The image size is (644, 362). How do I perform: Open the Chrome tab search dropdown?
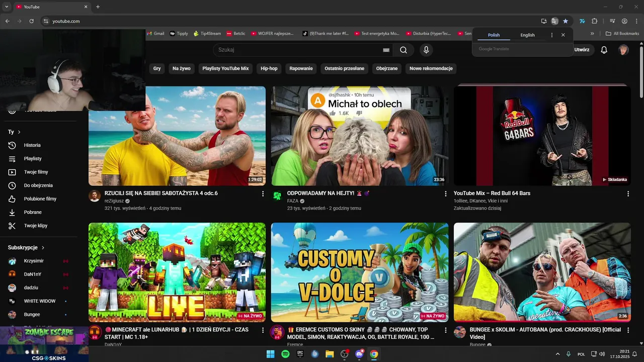(x=7, y=7)
